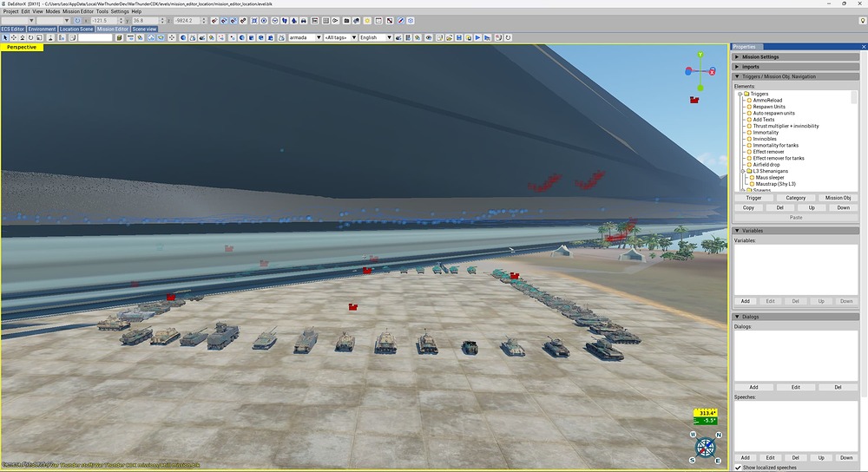Viewport: 868px width, 472px height.
Task: Collapse the Triggers folder in tree
Action: (740, 94)
